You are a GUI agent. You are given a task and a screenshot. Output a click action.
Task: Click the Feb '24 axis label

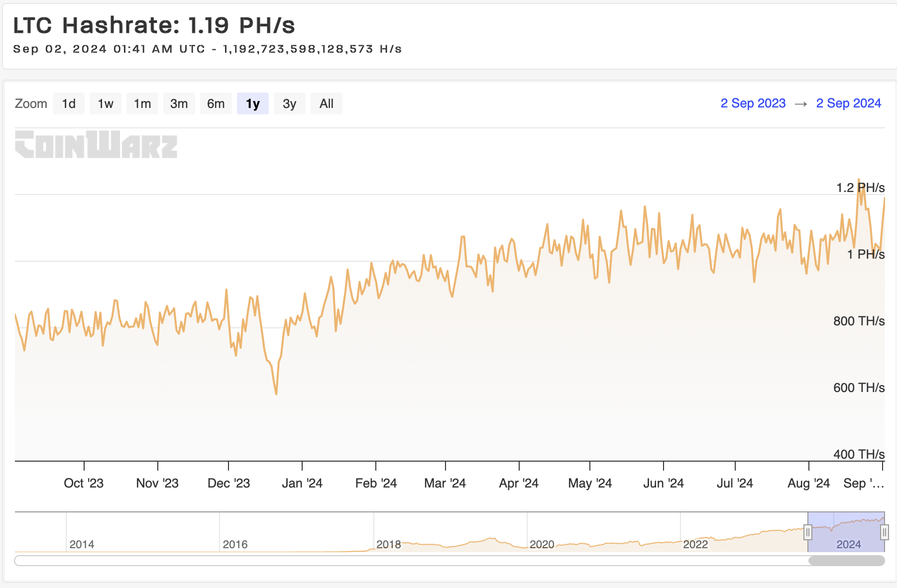376,483
